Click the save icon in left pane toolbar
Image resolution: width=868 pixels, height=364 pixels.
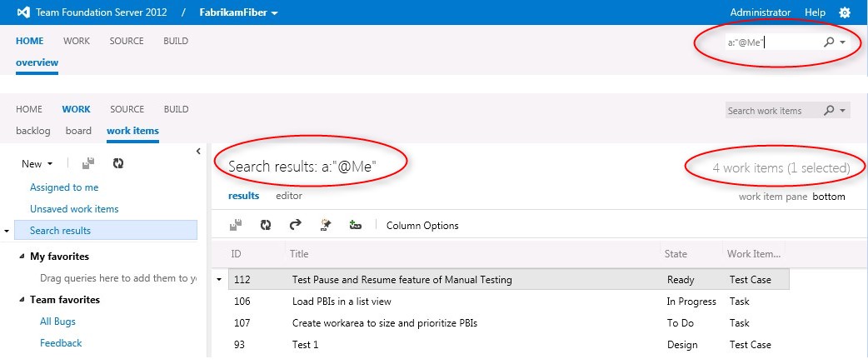[88, 163]
